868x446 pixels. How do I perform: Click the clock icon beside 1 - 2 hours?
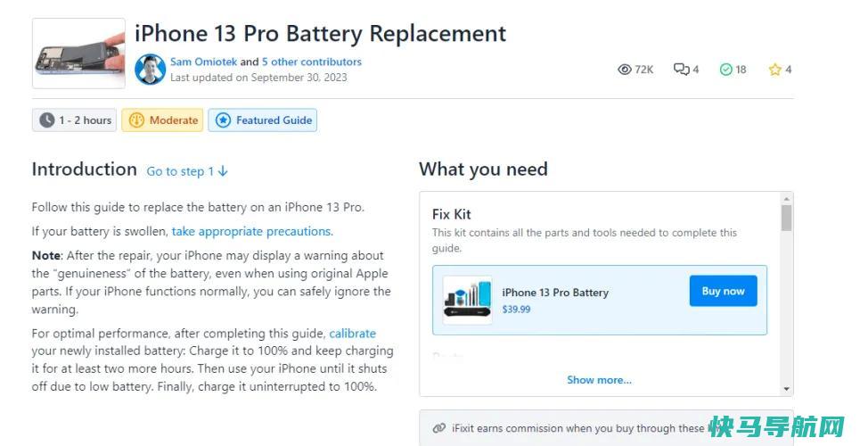point(47,120)
